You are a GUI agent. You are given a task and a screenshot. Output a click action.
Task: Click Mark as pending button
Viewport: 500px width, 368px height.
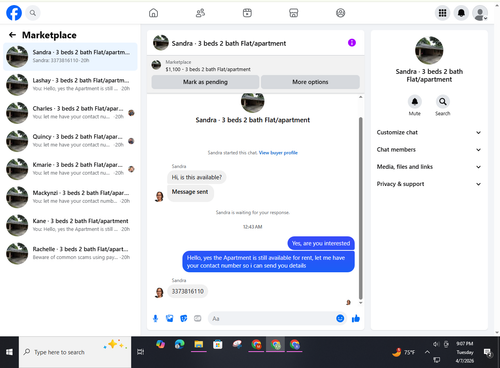point(205,82)
